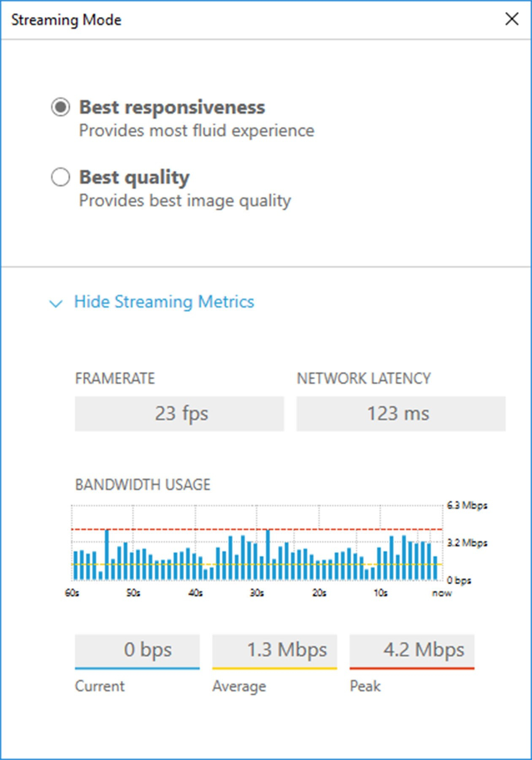Screen dimensions: 532x760
Task: Click the 'now' label on graph axis
Action: 442,593
